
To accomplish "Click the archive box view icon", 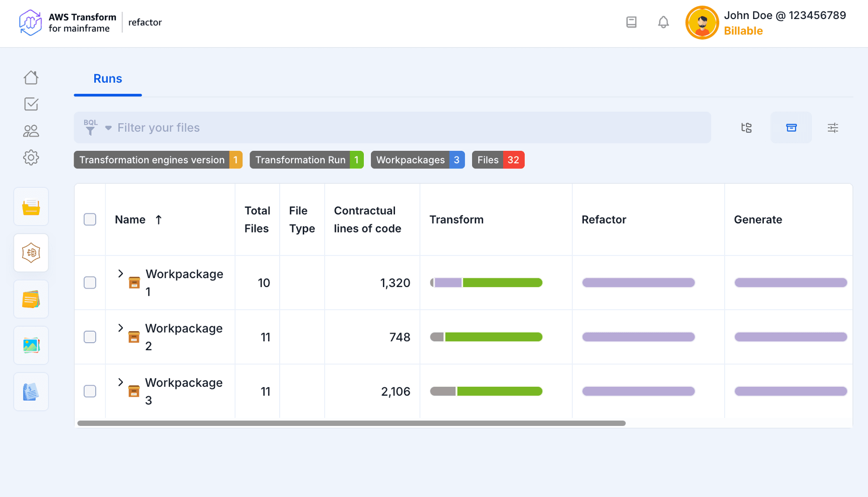I will click(x=791, y=128).
